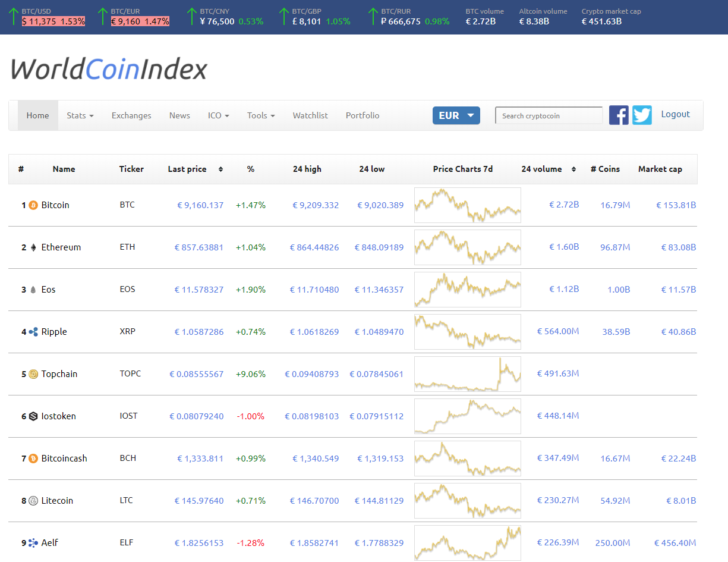Click Bitcoin market cap € 153.81B

coord(676,205)
